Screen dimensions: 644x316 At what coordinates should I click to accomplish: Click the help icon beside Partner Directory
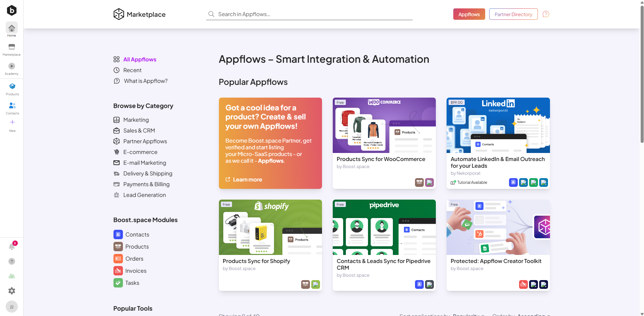click(546, 14)
